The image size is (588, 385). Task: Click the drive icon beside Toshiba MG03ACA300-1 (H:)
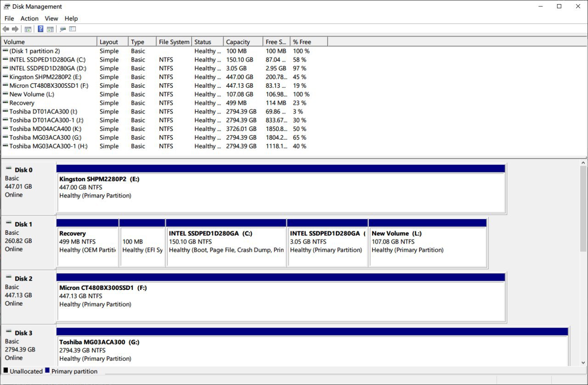point(5,146)
